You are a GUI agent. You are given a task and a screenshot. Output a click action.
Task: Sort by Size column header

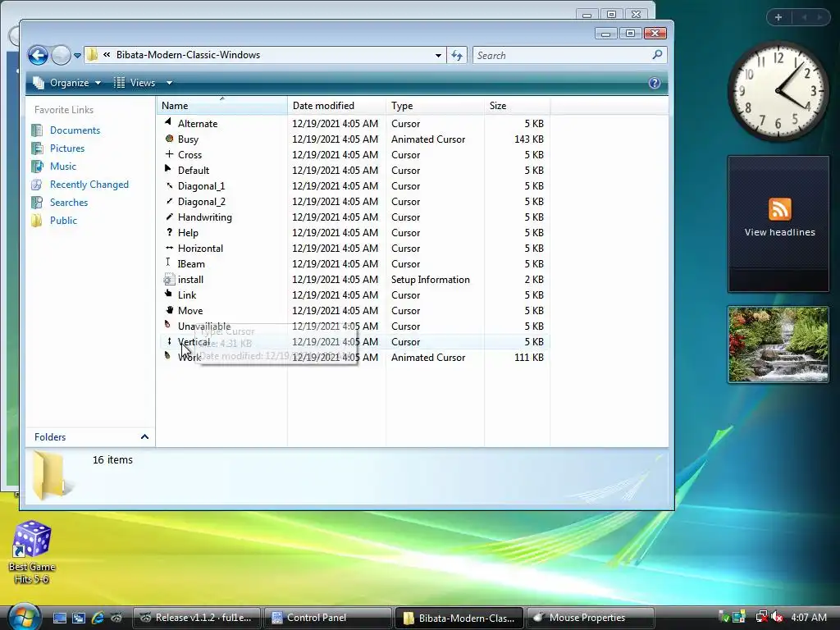(x=517, y=106)
